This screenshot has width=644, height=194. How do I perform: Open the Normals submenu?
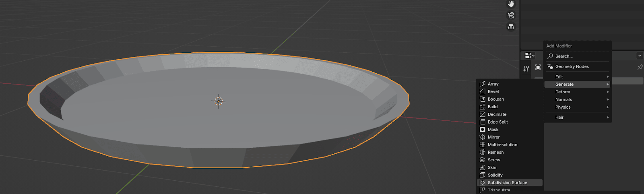[x=578, y=99]
